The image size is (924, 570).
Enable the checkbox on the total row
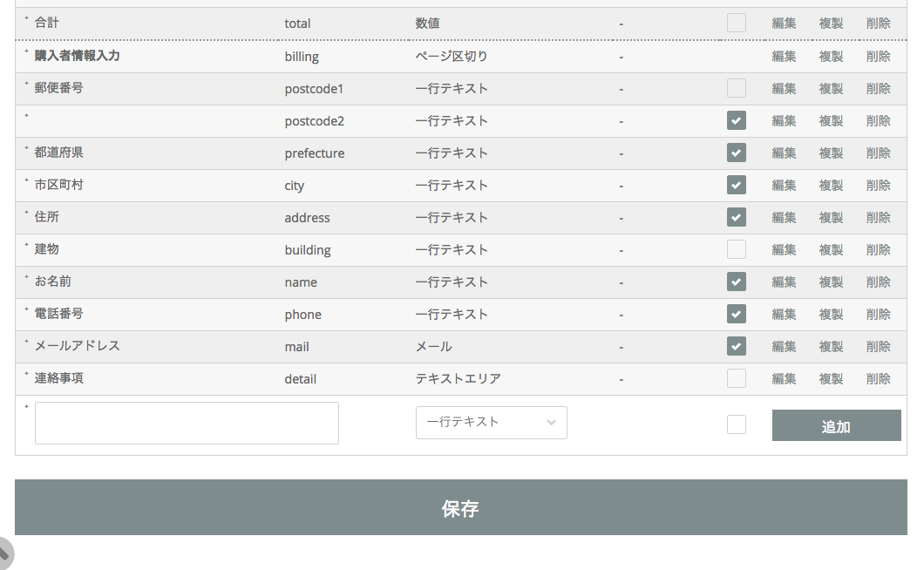(736, 24)
